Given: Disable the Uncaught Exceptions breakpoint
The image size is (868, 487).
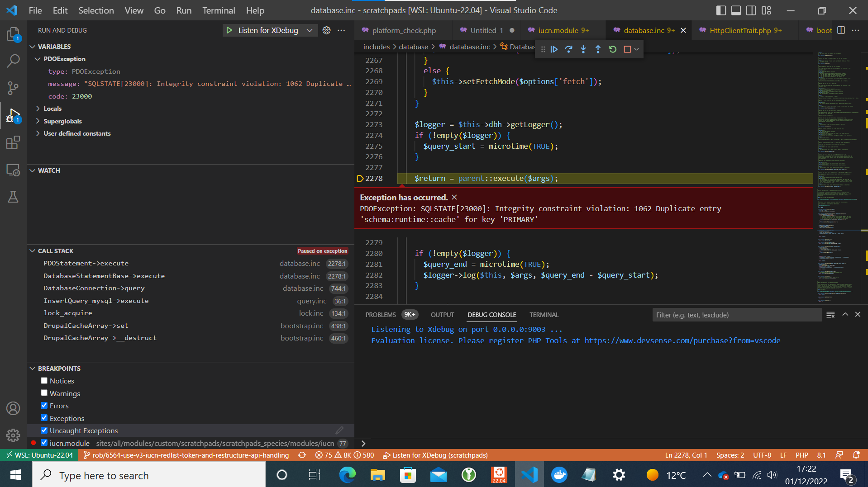Looking at the screenshot, I should pyautogui.click(x=44, y=430).
